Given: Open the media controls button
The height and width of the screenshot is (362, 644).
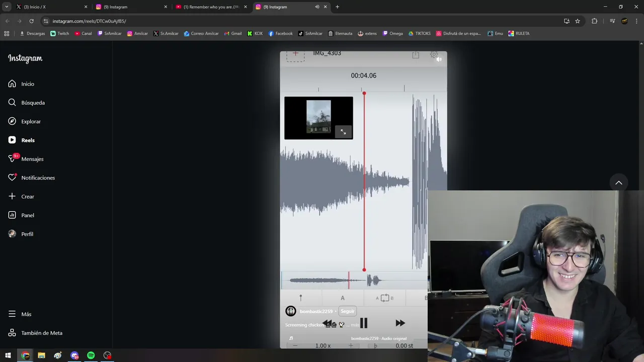Looking at the screenshot, I should pyautogui.click(x=612, y=21).
